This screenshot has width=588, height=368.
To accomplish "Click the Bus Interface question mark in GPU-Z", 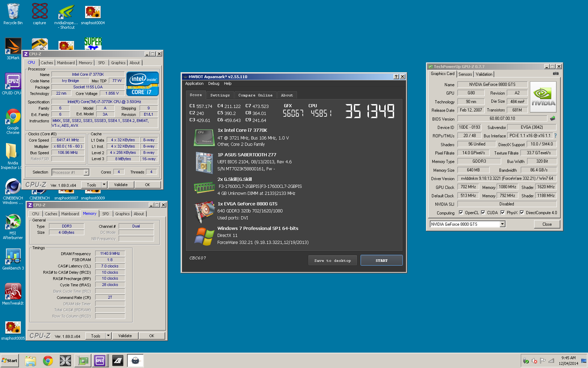I will [555, 136].
